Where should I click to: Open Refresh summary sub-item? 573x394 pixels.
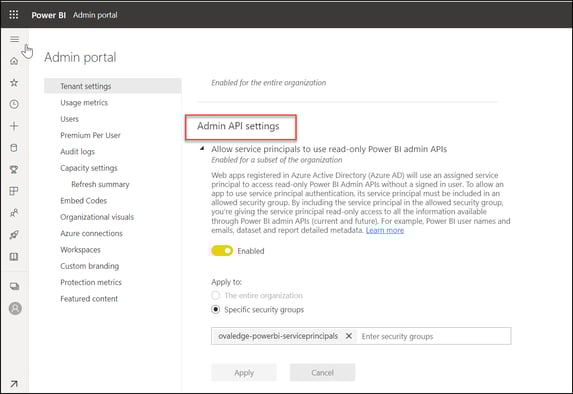pos(100,184)
